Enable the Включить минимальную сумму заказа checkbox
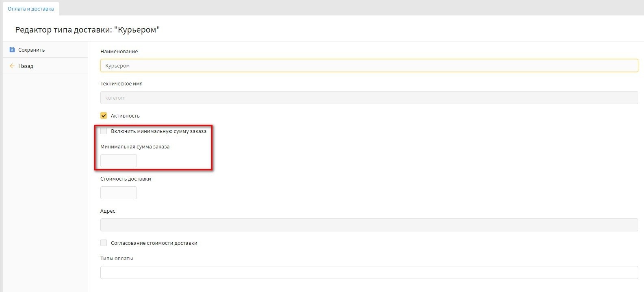This screenshot has height=292, width=644. tap(104, 131)
